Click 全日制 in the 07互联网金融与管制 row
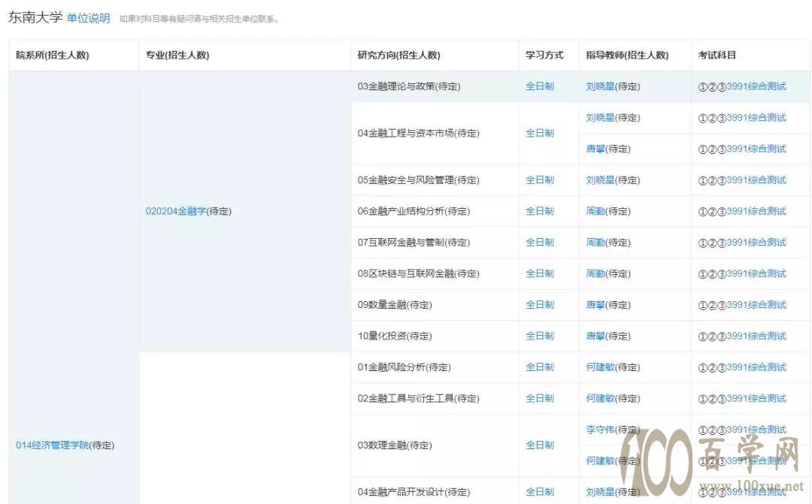The height and width of the screenshot is (504, 812). 540,242
